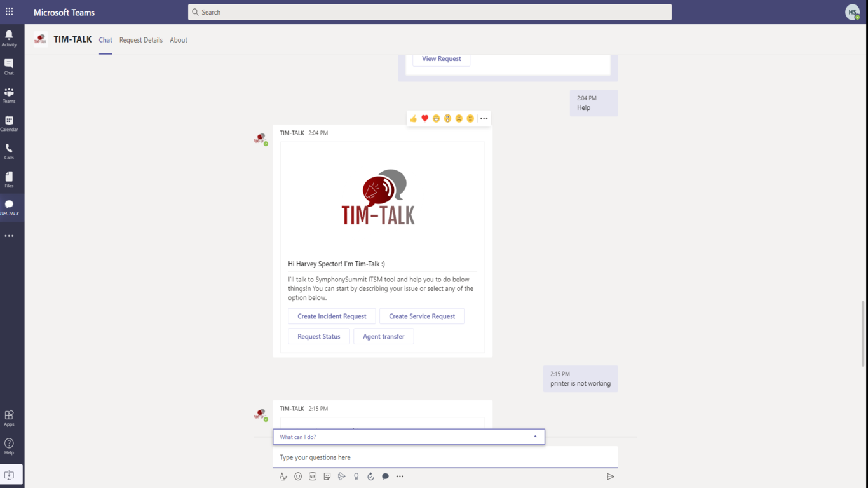
Task: Click the TIM-TALK app logo in header
Action: tap(41, 39)
